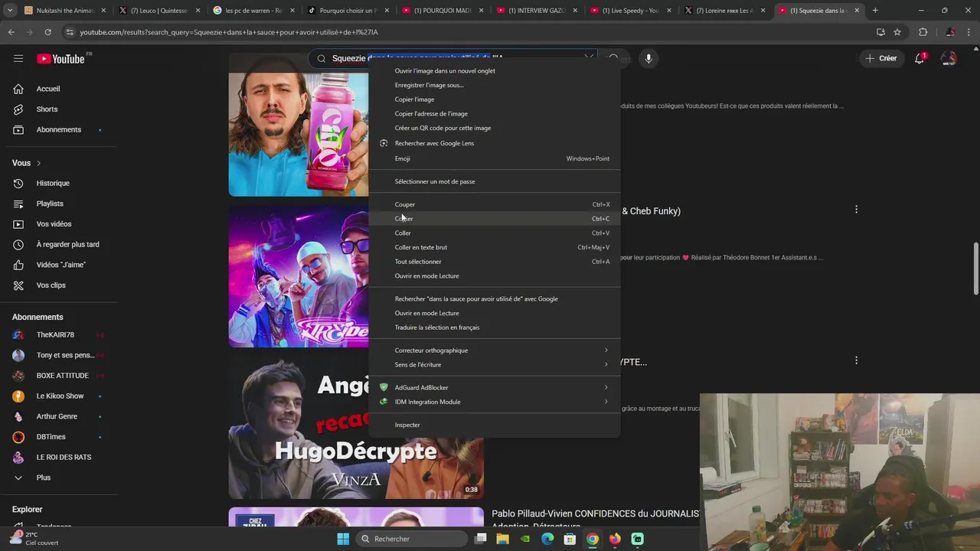Image resolution: width=980 pixels, height=551 pixels.
Task: Open the Chrome extensions puzzle icon
Action: pos(923,32)
